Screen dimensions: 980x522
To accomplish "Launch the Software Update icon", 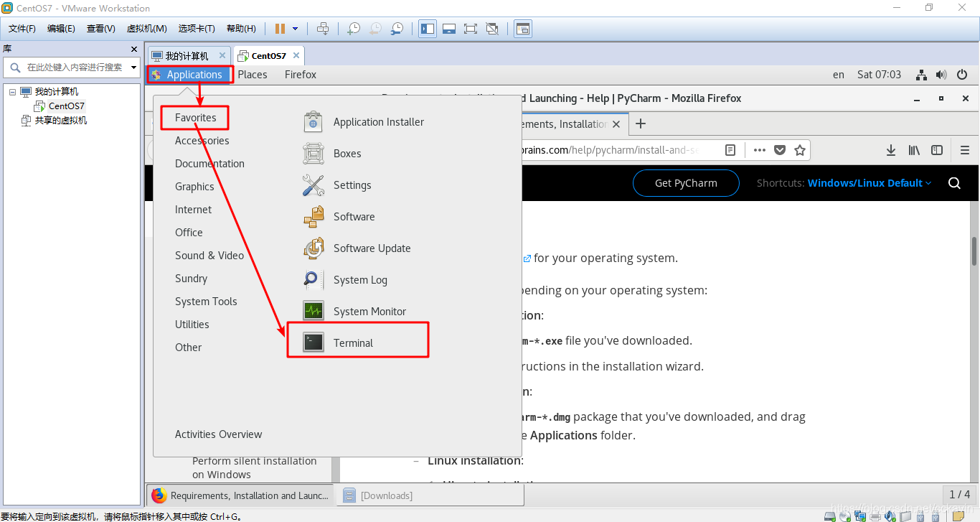I will tap(314, 248).
